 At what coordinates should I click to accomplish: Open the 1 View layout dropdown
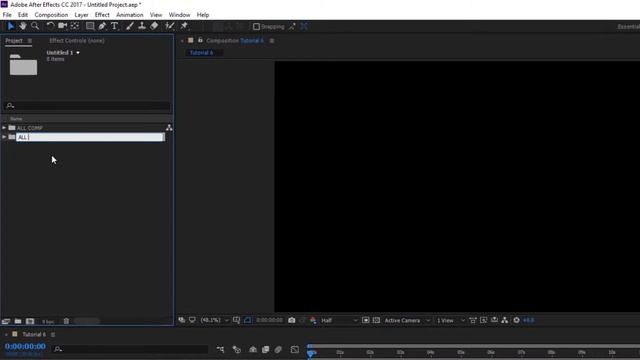(451, 320)
